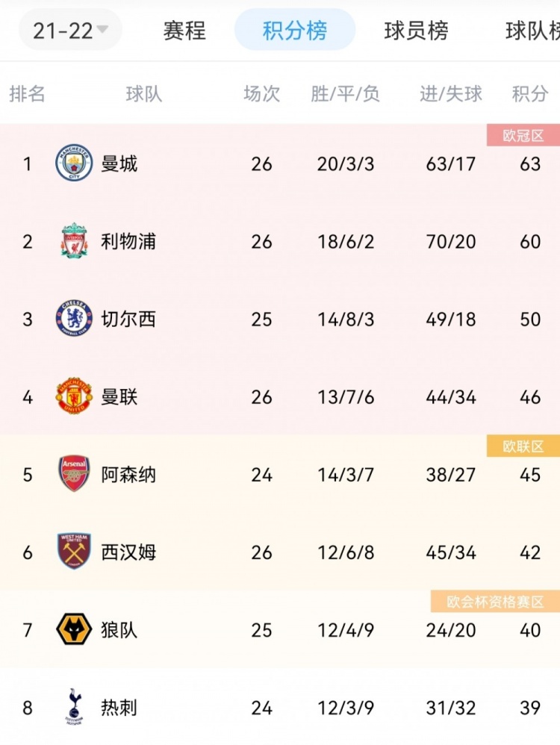Click the Arsenal club crest
The height and width of the screenshot is (745, 560).
pos(74,474)
